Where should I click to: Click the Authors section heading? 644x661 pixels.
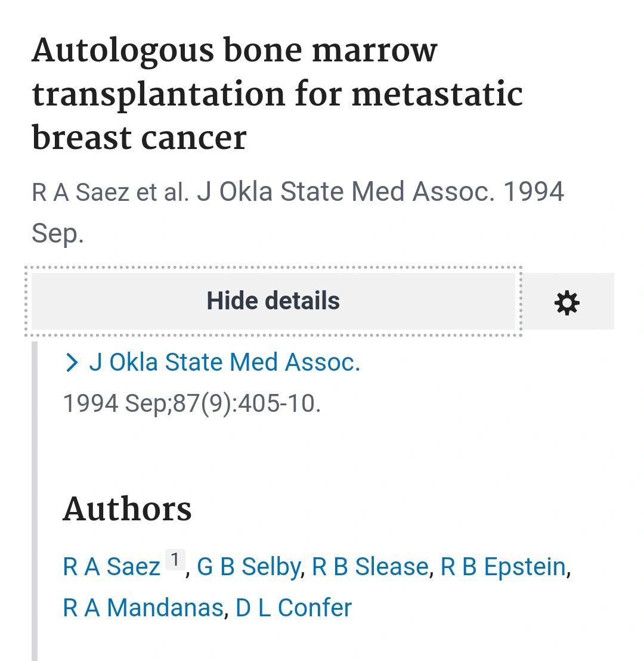pos(127,509)
